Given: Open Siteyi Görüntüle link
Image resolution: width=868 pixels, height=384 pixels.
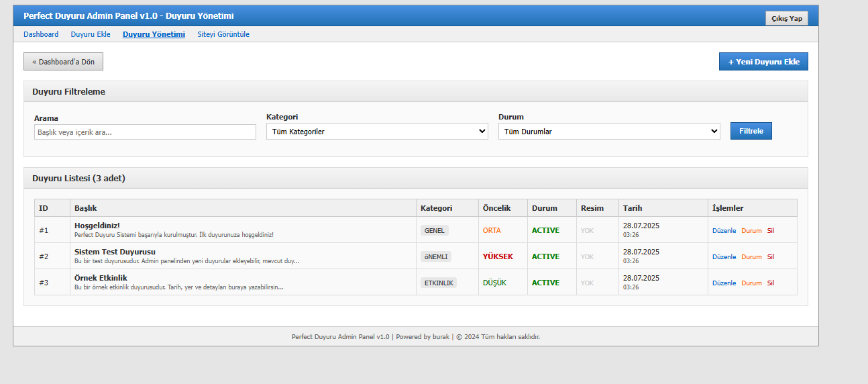Looking at the screenshot, I should point(223,34).
